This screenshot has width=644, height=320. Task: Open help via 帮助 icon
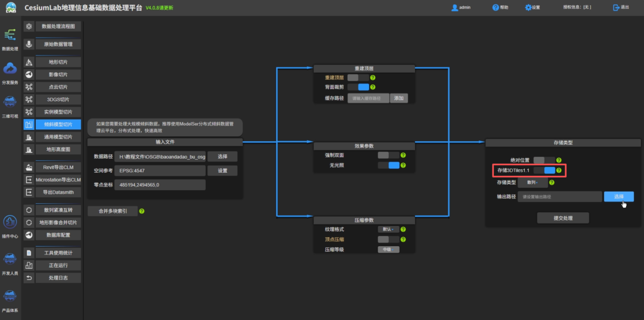point(496,7)
